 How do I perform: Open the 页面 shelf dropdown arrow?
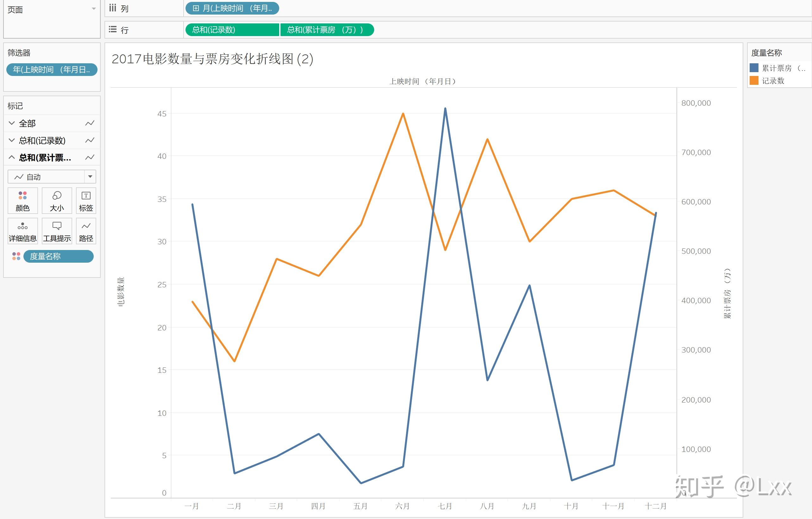coord(94,9)
